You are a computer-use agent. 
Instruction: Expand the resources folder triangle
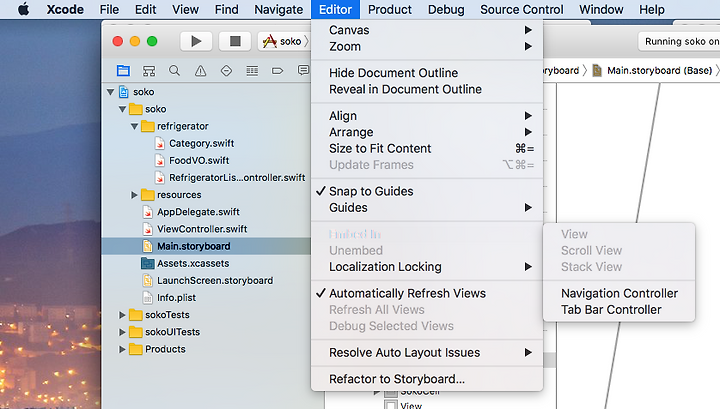[135, 195]
